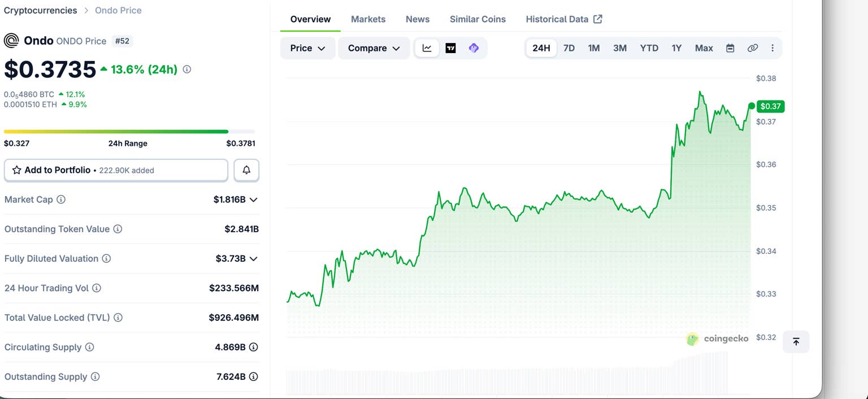Switch chart to 1M range
The width and height of the screenshot is (868, 399).
click(594, 48)
